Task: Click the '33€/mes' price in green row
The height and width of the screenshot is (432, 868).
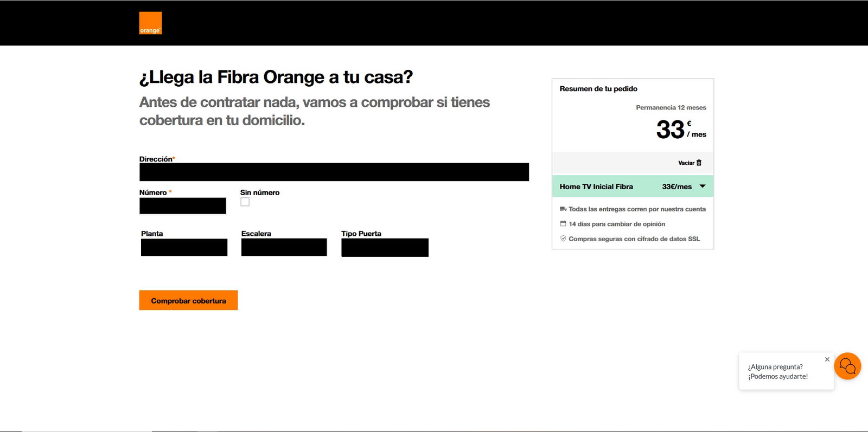Action: pyautogui.click(x=676, y=186)
